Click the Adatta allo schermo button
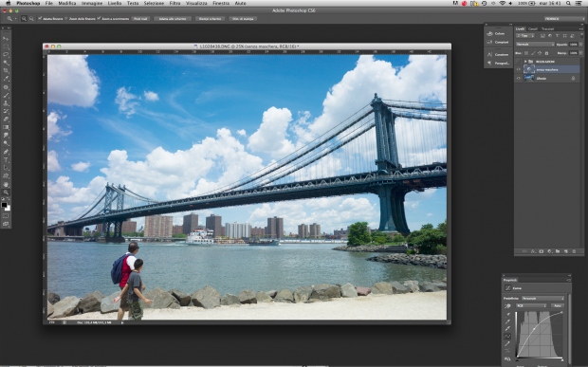 click(173, 18)
